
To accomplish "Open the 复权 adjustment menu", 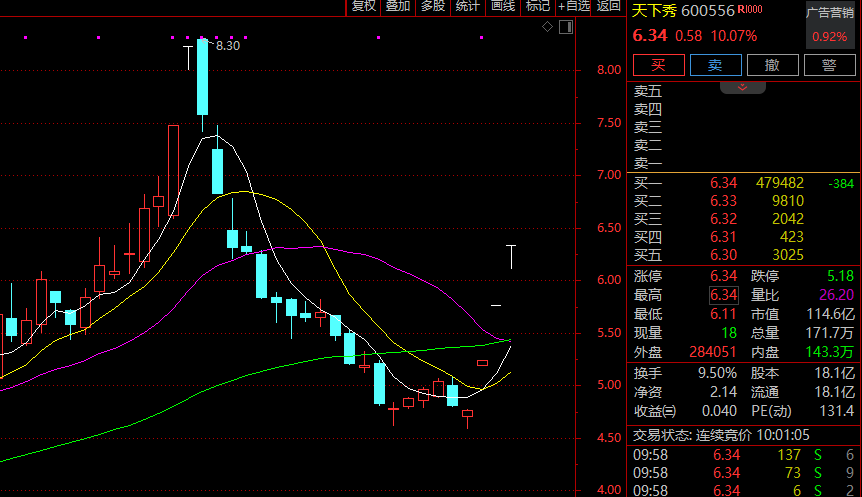I will pyautogui.click(x=363, y=7).
